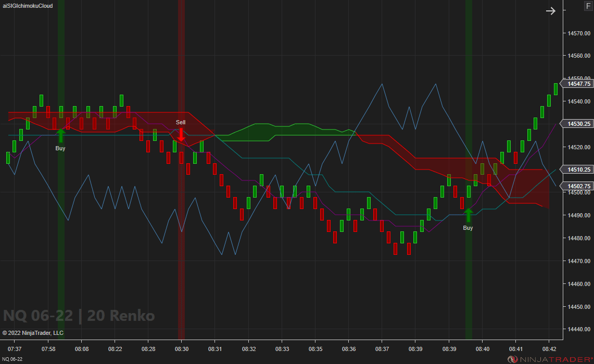Viewport: 594px width, 364px height.
Task: Click the first Buy arrow near 07:58
Action: tap(60, 135)
